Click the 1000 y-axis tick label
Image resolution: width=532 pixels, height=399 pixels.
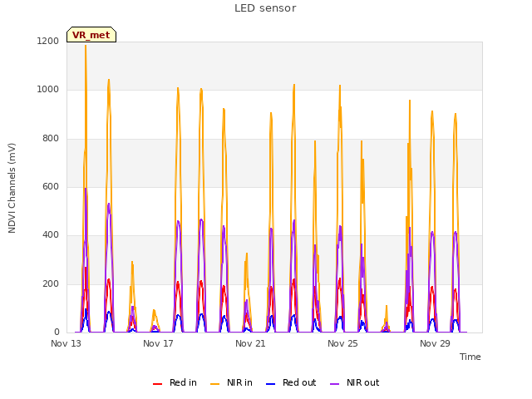[x=48, y=90]
